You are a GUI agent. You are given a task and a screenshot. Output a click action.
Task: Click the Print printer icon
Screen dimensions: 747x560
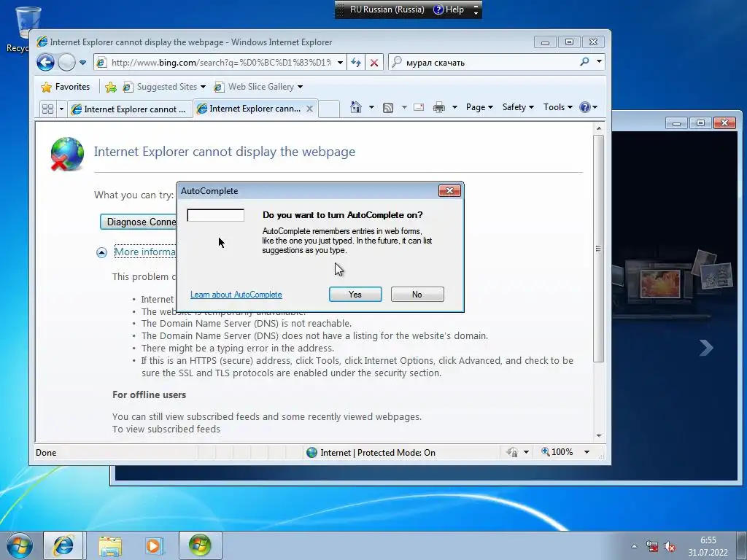pos(438,108)
